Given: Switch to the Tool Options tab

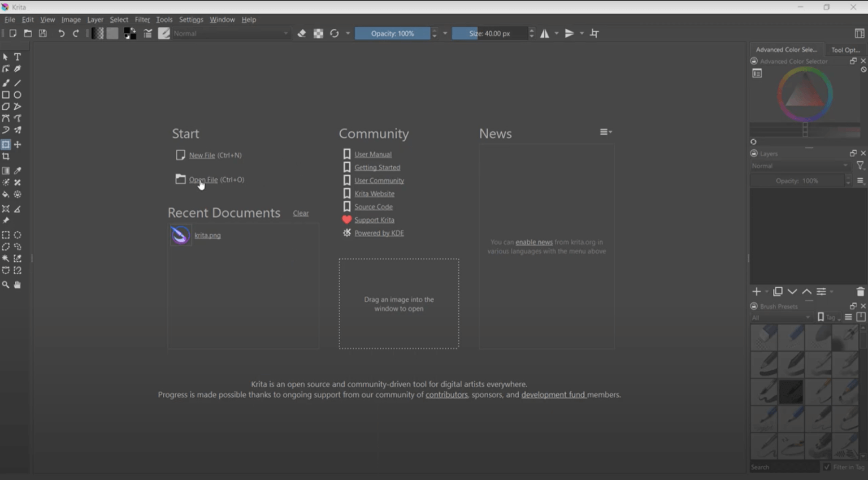Looking at the screenshot, I should (x=845, y=50).
